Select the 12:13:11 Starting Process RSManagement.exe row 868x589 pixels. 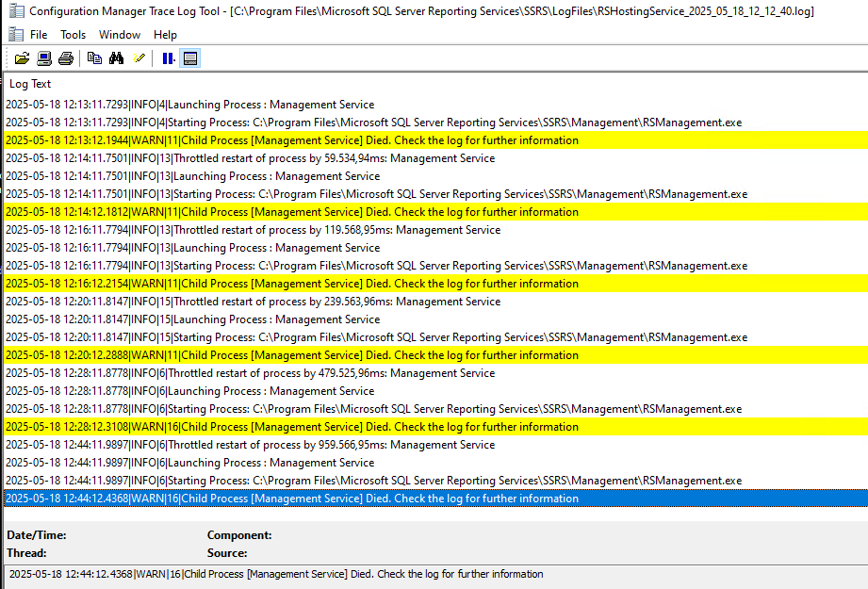[x=435, y=123]
